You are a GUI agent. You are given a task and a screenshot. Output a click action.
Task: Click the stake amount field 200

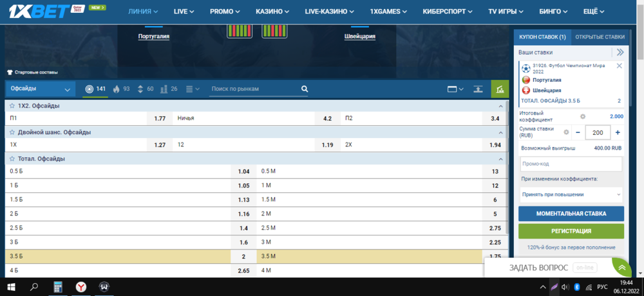(x=598, y=133)
